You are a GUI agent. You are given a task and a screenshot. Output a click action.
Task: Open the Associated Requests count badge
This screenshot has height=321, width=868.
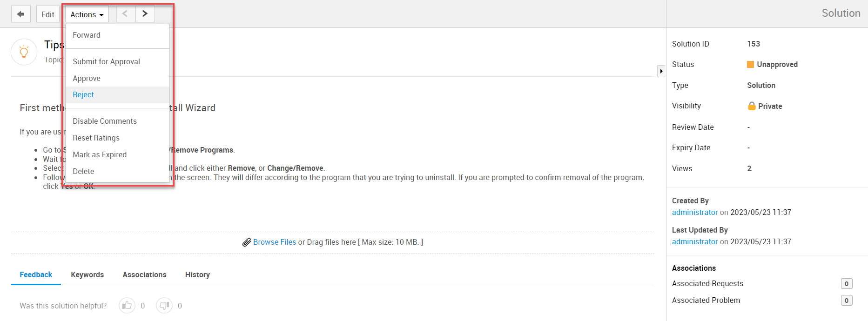pos(846,284)
